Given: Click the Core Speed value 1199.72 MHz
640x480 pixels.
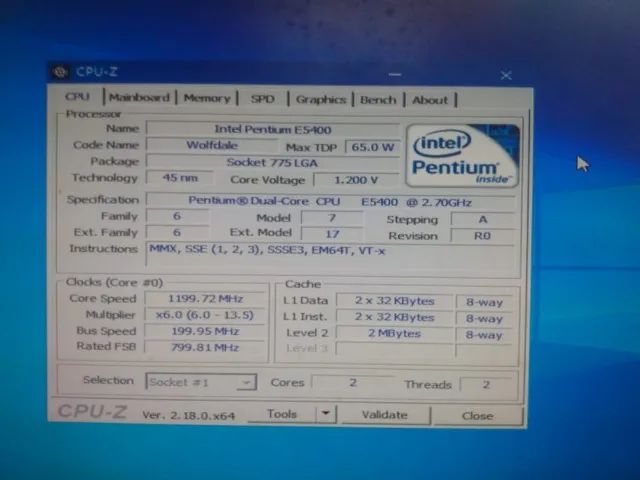Looking at the screenshot, I should (x=205, y=299).
